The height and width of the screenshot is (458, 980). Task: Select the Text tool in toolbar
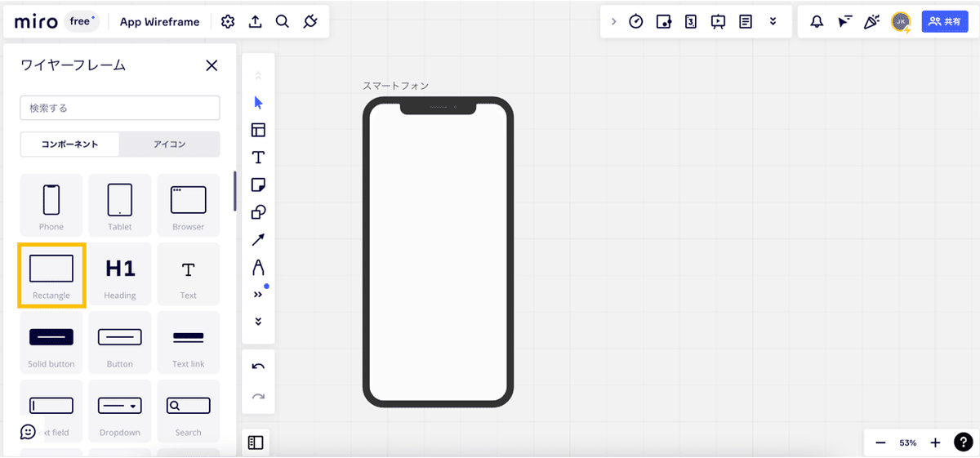258,158
